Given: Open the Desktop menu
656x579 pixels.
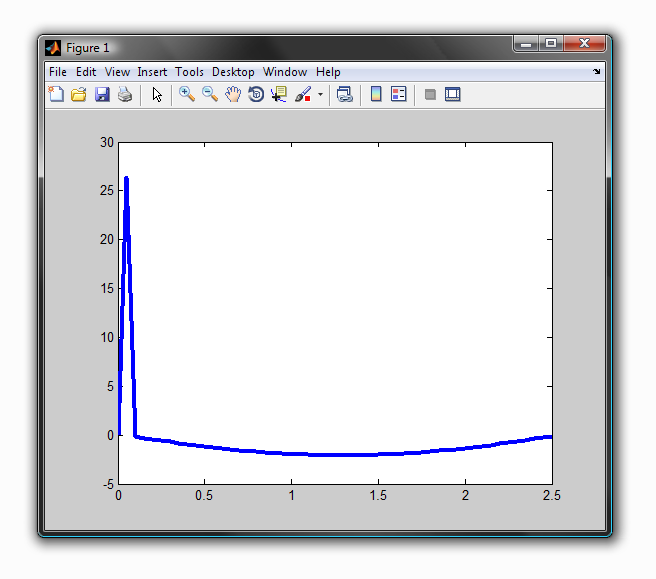Looking at the screenshot, I should 233,72.
